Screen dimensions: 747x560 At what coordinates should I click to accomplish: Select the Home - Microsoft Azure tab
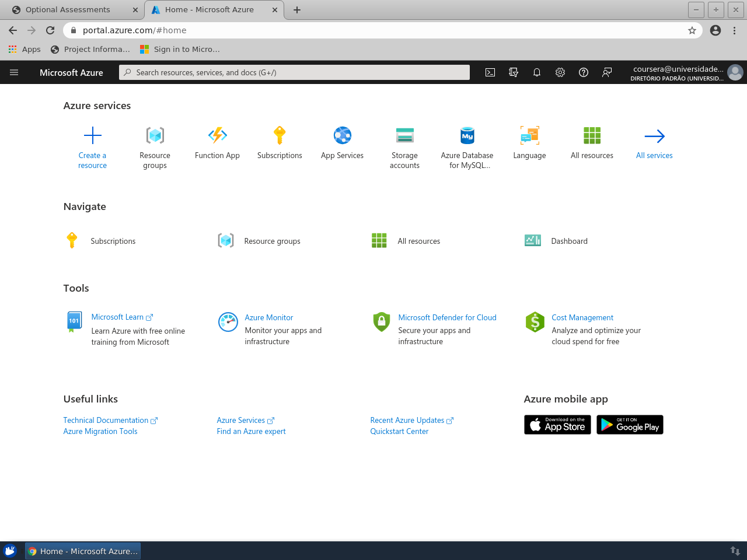214,10
